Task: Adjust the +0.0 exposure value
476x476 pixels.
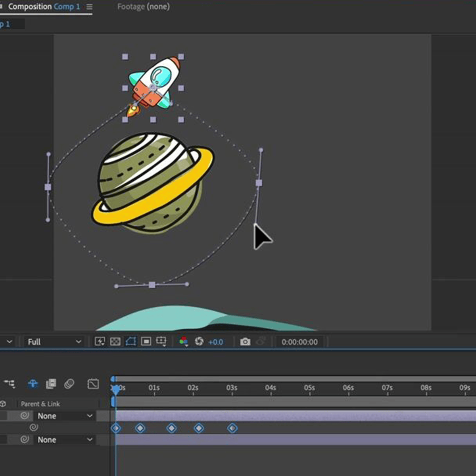Action: (215, 342)
